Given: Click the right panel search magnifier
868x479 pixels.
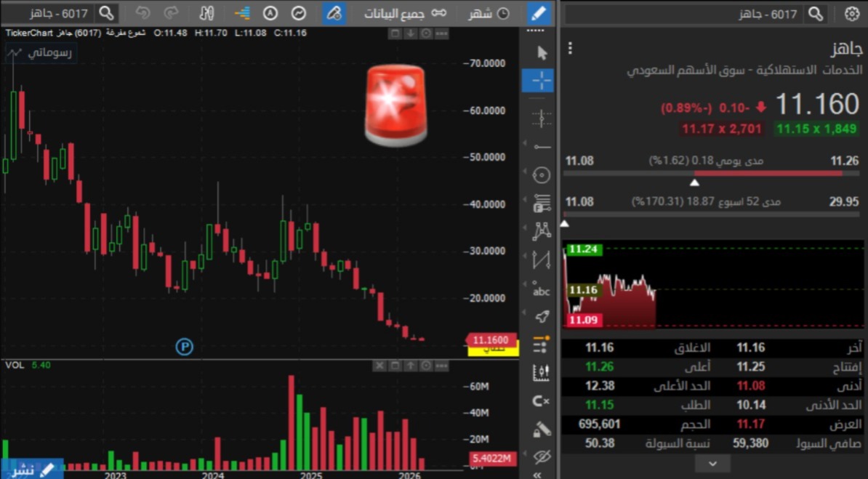Looking at the screenshot, I should pyautogui.click(x=815, y=14).
